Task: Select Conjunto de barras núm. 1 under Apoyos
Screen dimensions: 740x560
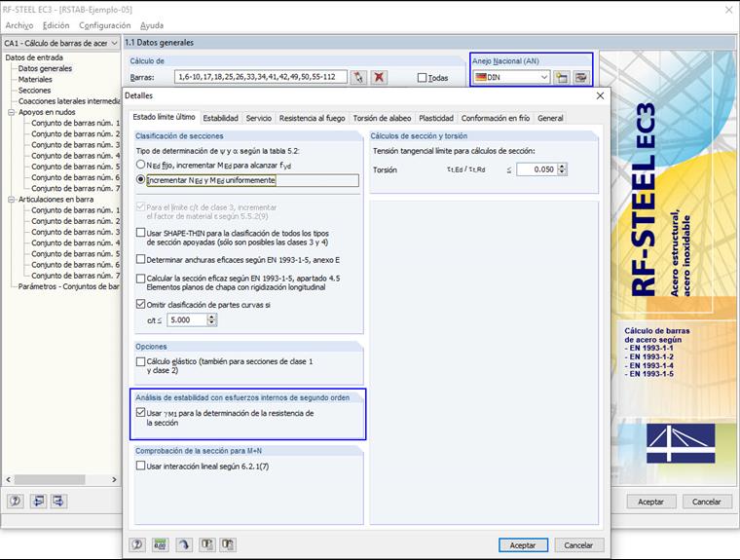Action: coord(76,124)
